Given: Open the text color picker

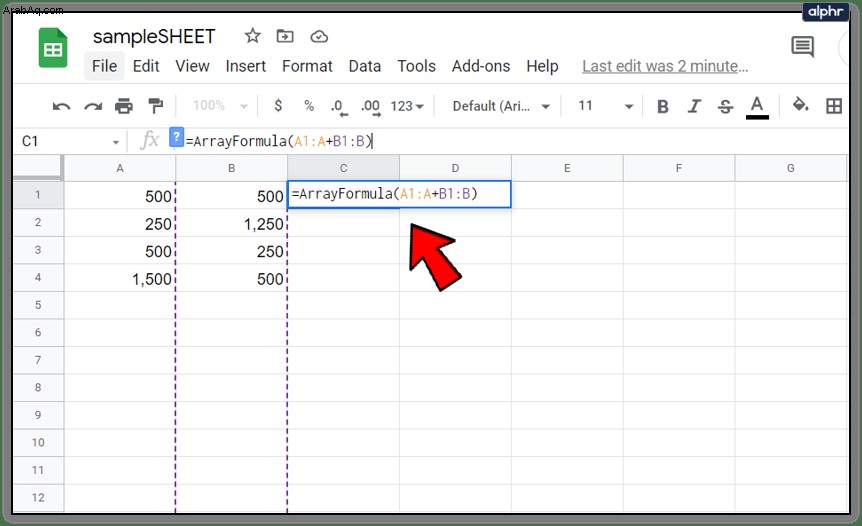Looking at the screenshot, I should [757, 107].
